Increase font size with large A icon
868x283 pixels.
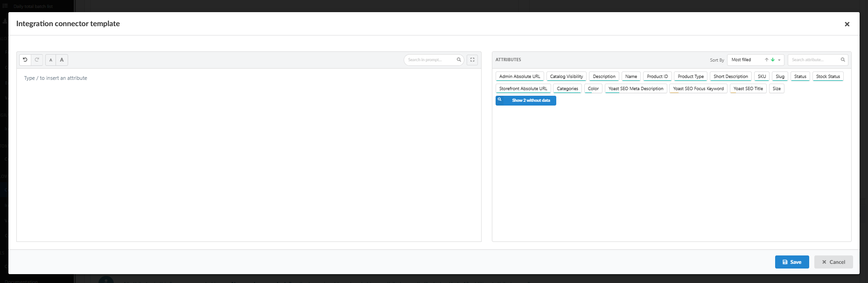point(62,60)
